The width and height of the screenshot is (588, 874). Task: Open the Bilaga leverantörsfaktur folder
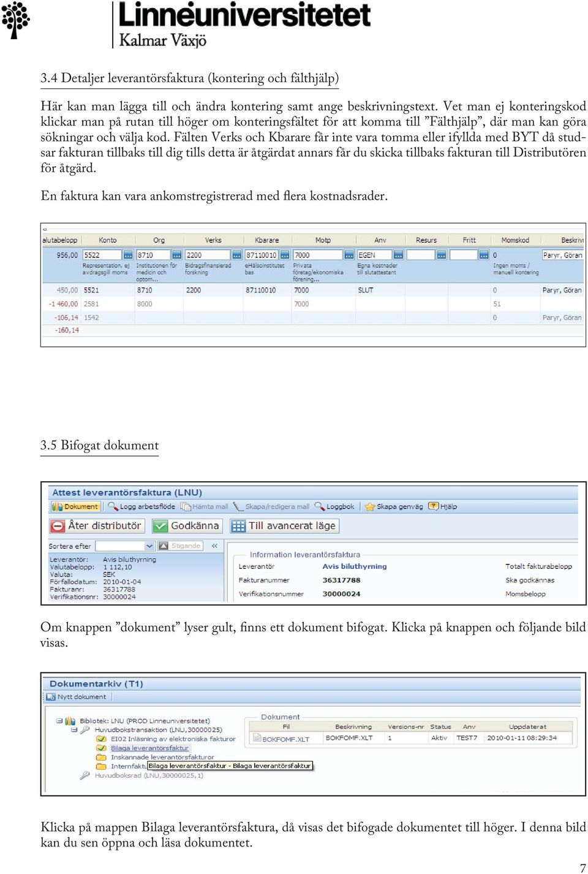pyautogui.click(x=143, y=748)
